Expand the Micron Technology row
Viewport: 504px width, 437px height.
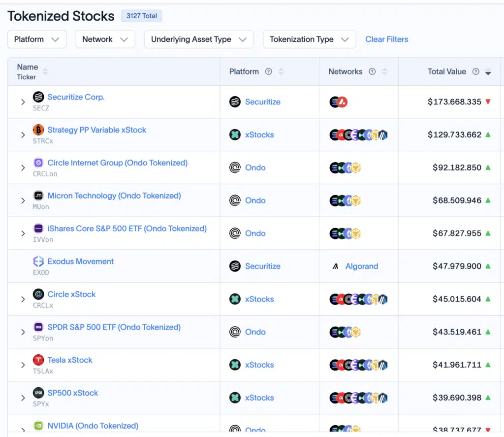pyautogui.click(x=23, y=201)
